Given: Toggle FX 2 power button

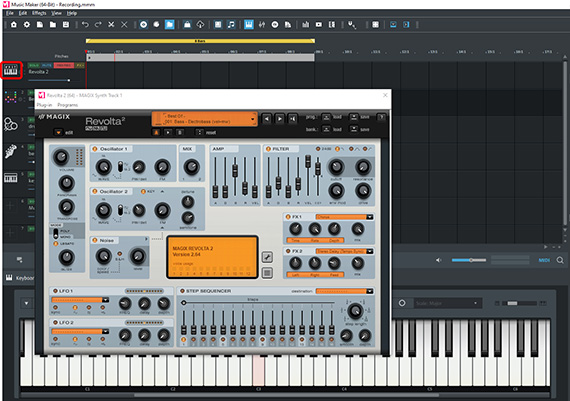Looking at the screenshot, I should [288, 251].
